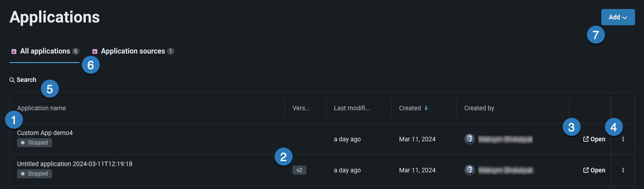
Task: Sort by Created by column header
Action: (x=479, y=108)
